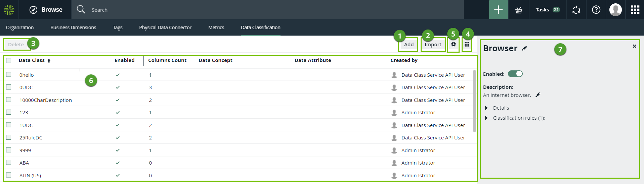This screenshot has width=644, height=184.
Task: Toggle the Enabled switch off
Action: [515, 74]
